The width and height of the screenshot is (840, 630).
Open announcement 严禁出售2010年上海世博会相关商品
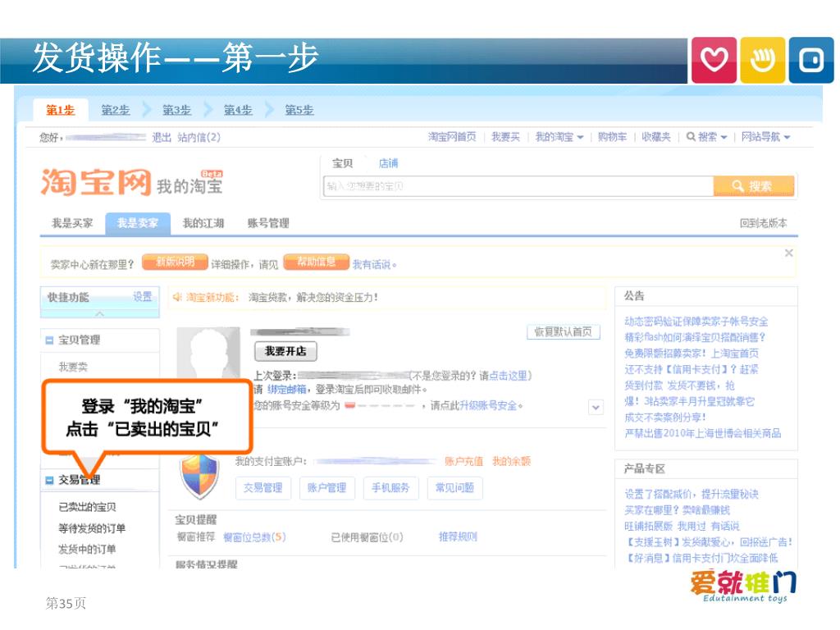[703, 433]
